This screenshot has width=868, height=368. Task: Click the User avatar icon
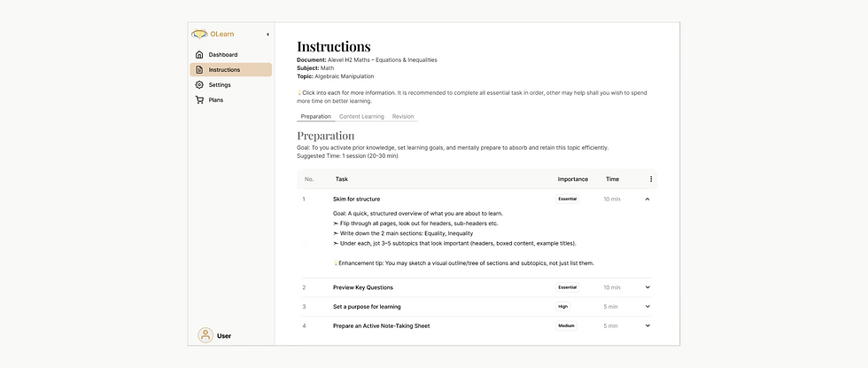(x=205, y=335)
